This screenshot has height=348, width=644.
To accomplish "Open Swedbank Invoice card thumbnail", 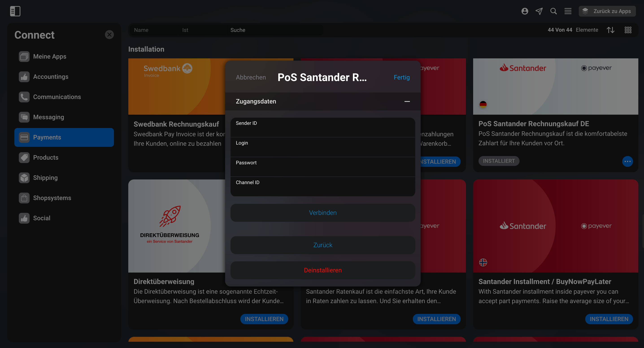I will point(176,86).
